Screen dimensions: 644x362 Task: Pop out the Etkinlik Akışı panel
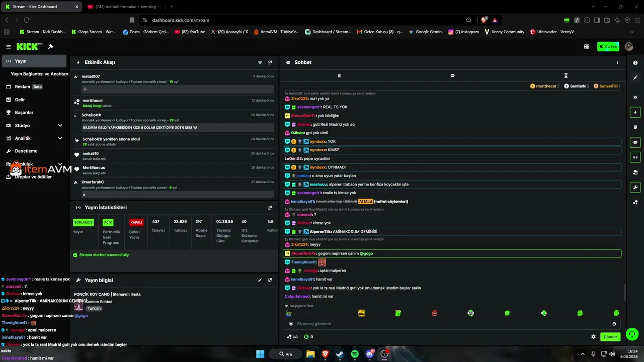[270, 63]
